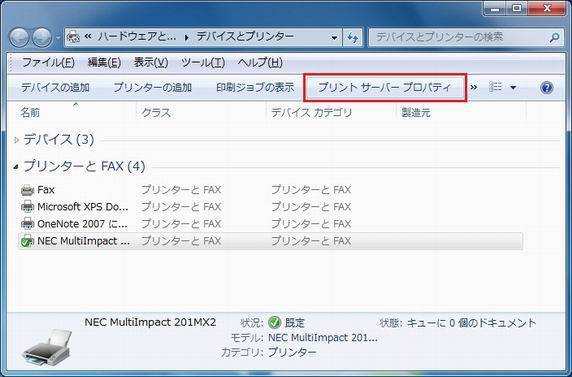Click the デバイス カテゴリ cell in the NEC MultiImpact row
Screen dimensions: 572x377
(311, 241)
